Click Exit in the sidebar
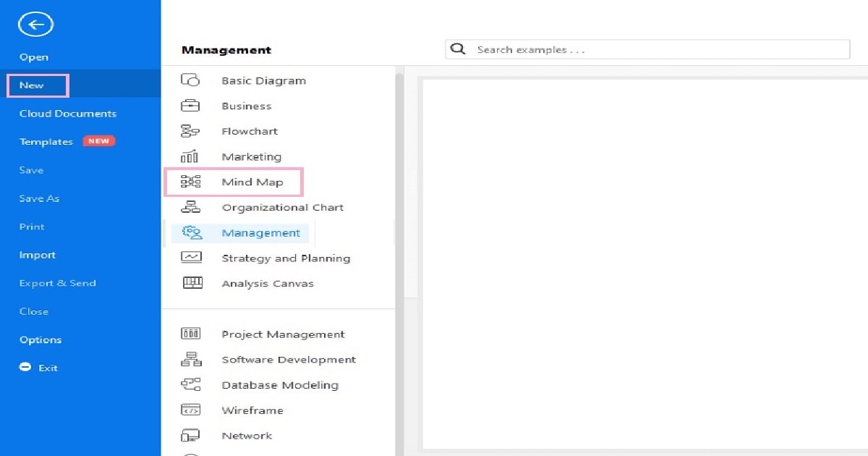 [x=48, y=368]
